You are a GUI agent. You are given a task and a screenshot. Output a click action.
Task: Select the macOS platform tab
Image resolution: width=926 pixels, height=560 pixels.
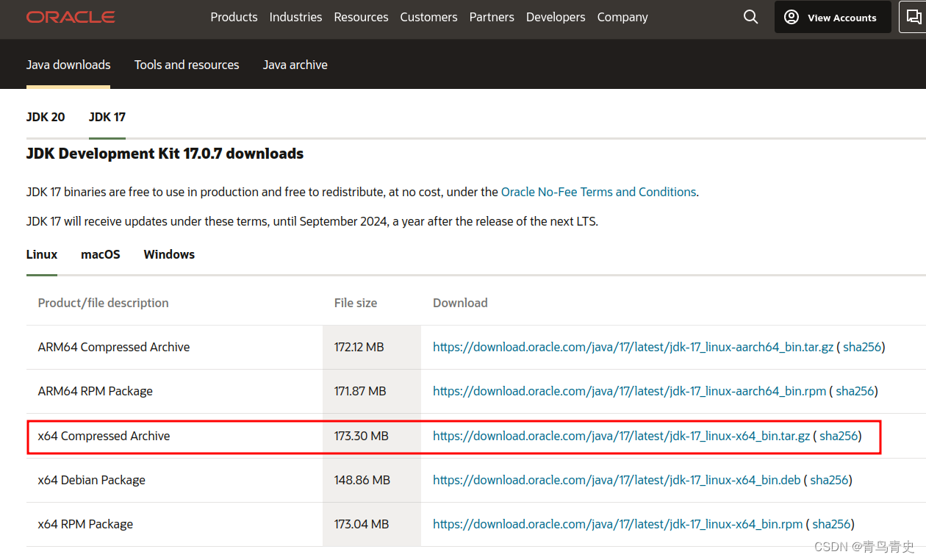[101, 254]
